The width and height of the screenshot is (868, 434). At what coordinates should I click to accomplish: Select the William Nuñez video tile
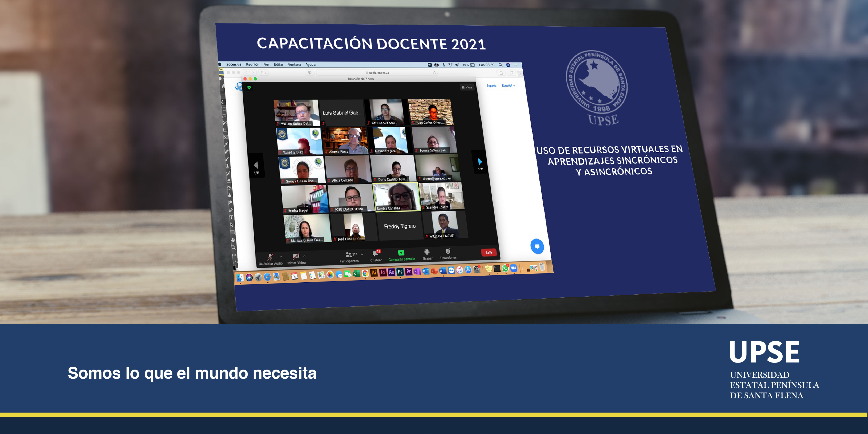[x=297, y=113]
